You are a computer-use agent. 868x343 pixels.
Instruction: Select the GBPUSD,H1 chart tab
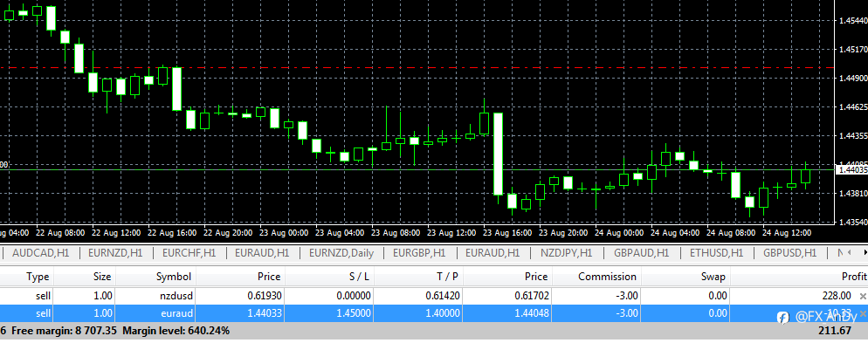[790, 253]
